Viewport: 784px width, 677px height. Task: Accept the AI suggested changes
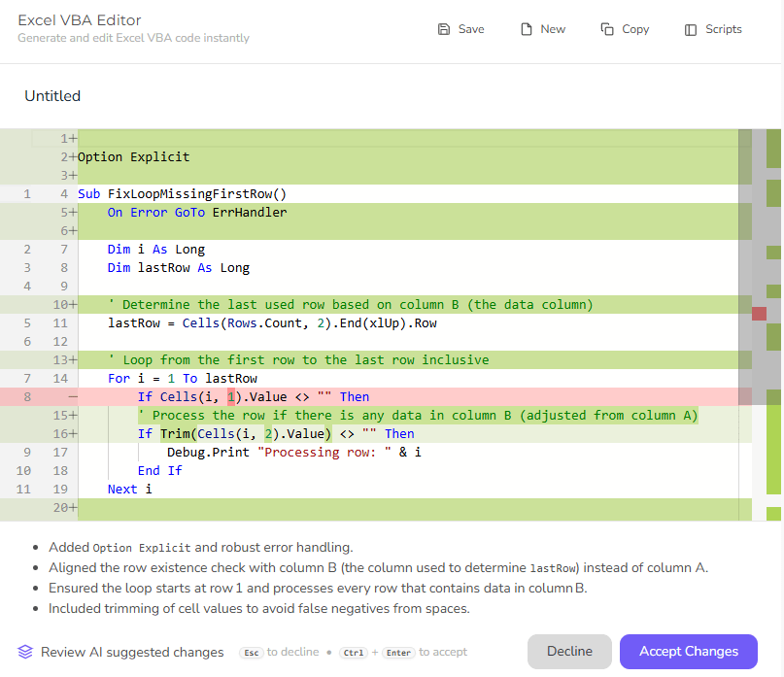pos(688,652)
